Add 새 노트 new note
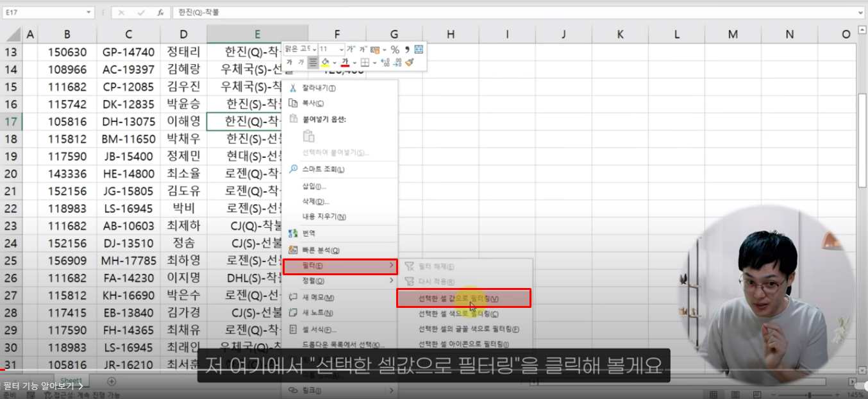868x399 pixels. coord(340,313)
